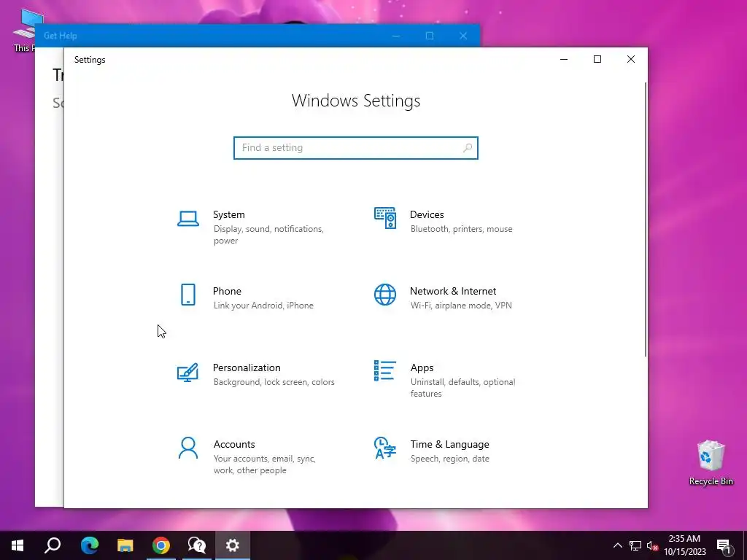Open the network status tray icon
This screenshot has width=747, height=560.
point(635,545)
